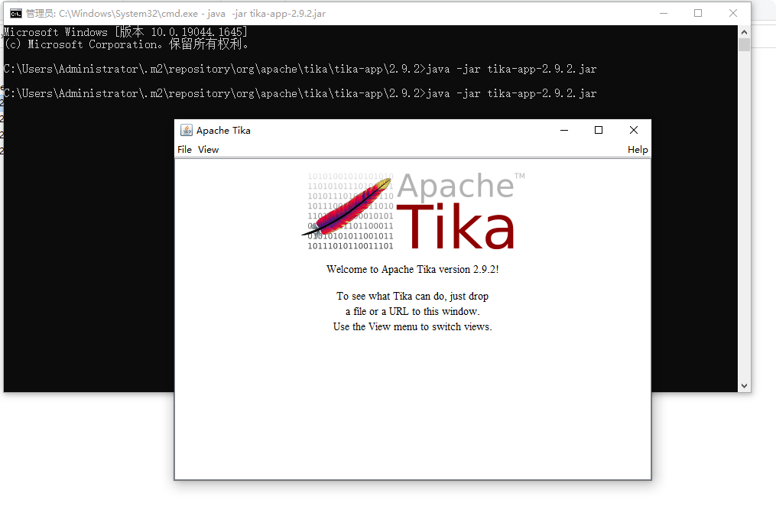776x532 pixels.
Task: Open the Help menu in Apache Tika
Action: coord(637,149)
